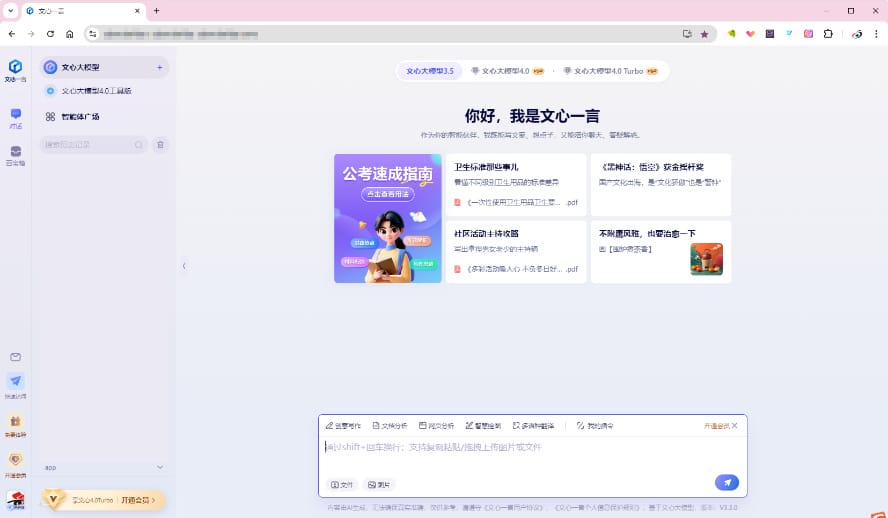Go to the browser home page icon
888x518 pixels.
(70, 34)
